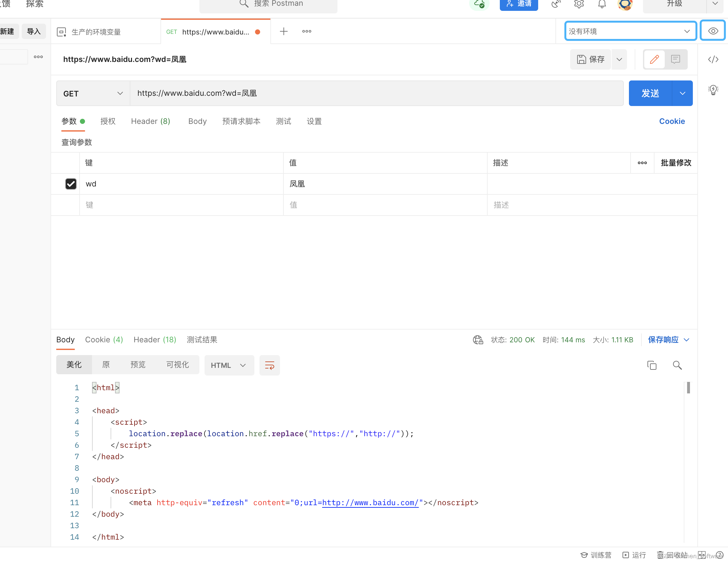The width and height of the screenshot is (728, 562).
Task: Search the response body magnifier icon
Action: coord(677,365)
